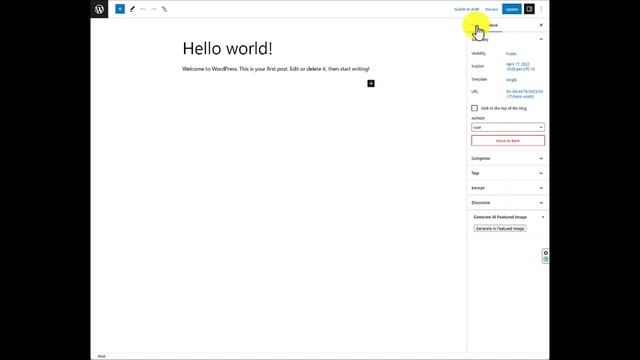This screenshot has height=360, width=640.
Task: Open the three-dot Options menu
Action: (x=541, y=9)
